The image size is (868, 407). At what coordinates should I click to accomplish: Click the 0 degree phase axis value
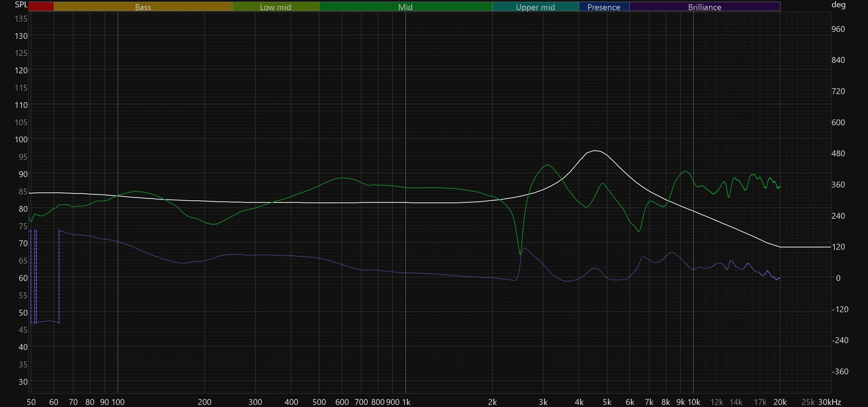pyautogui.click(x=838, y=278)
